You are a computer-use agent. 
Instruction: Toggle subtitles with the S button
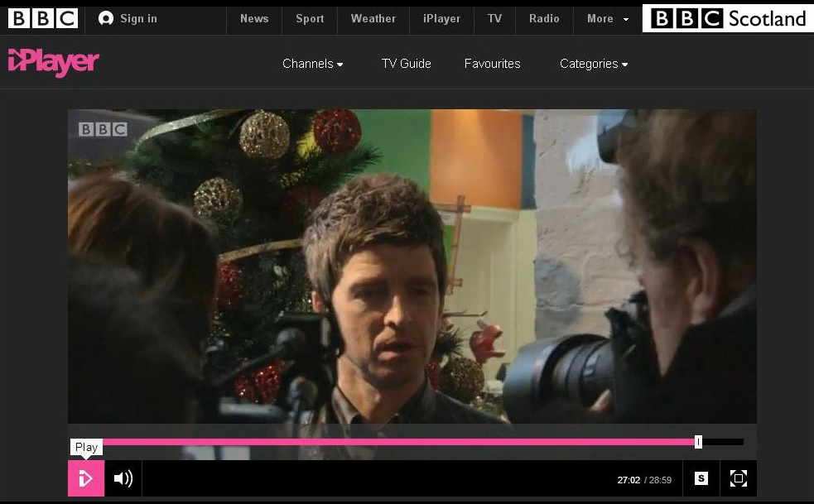tap(701, 478)
